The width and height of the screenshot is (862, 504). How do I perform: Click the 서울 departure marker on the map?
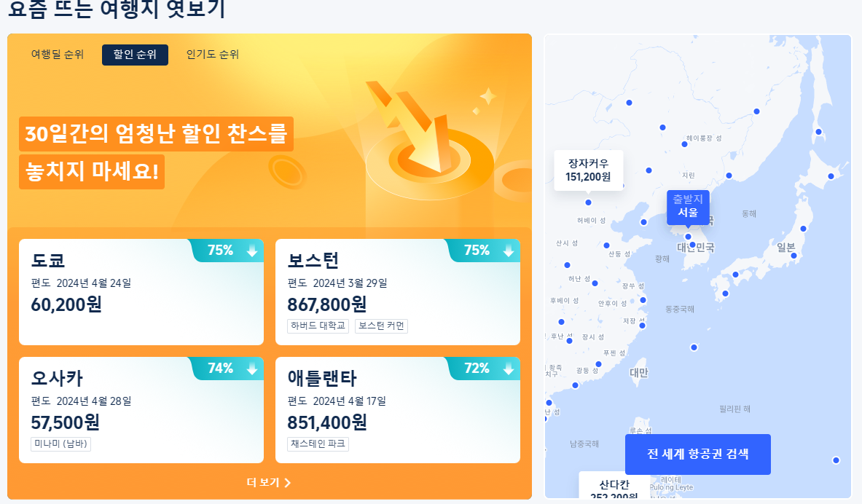pyautogui.click(x=687, y=208)
